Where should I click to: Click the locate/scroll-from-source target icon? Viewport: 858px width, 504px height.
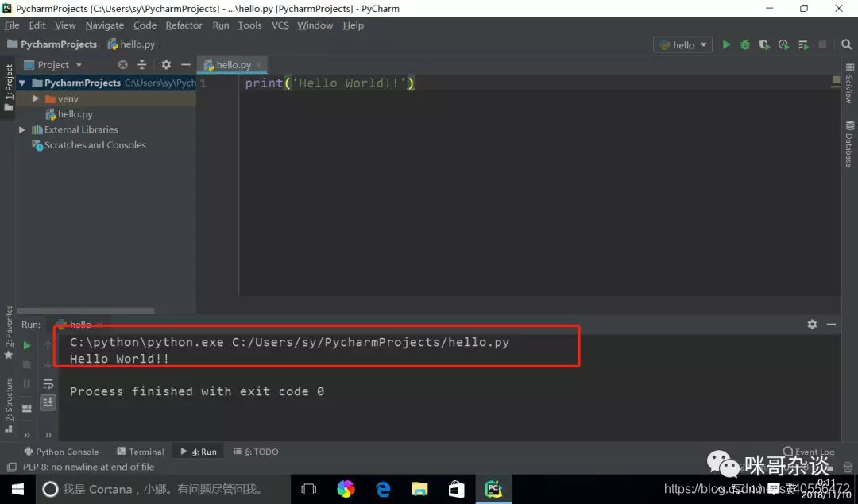pyautogui.click(x=122, y=64)
